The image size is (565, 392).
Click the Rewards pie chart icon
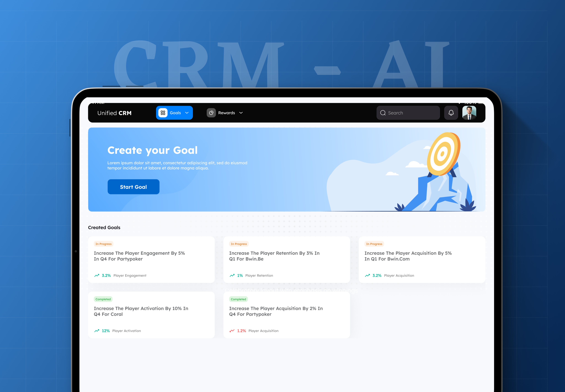coord(211,113)
